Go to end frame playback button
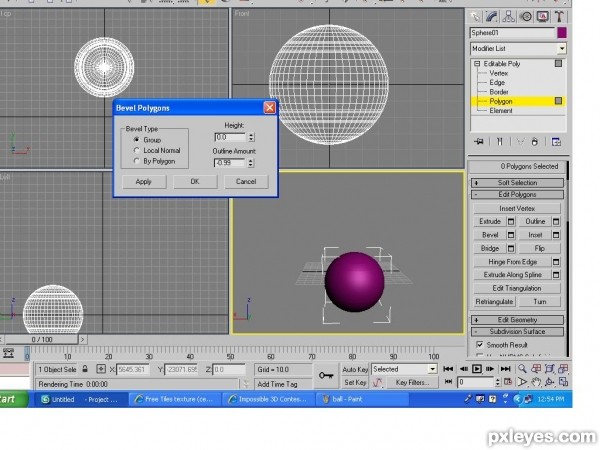Screen dimensions: 600x450 (x=505, y=369)
